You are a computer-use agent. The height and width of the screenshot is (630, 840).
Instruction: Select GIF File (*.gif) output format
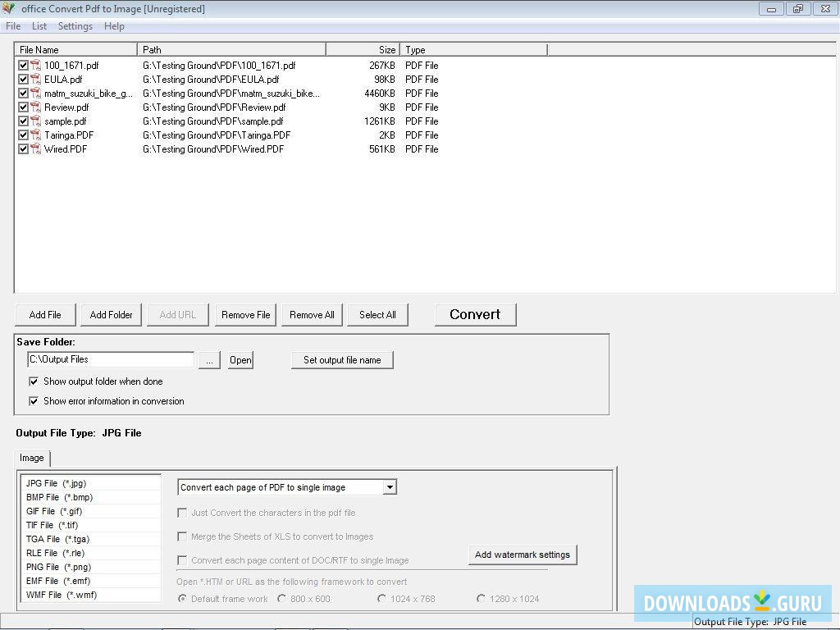pos(90,511)
